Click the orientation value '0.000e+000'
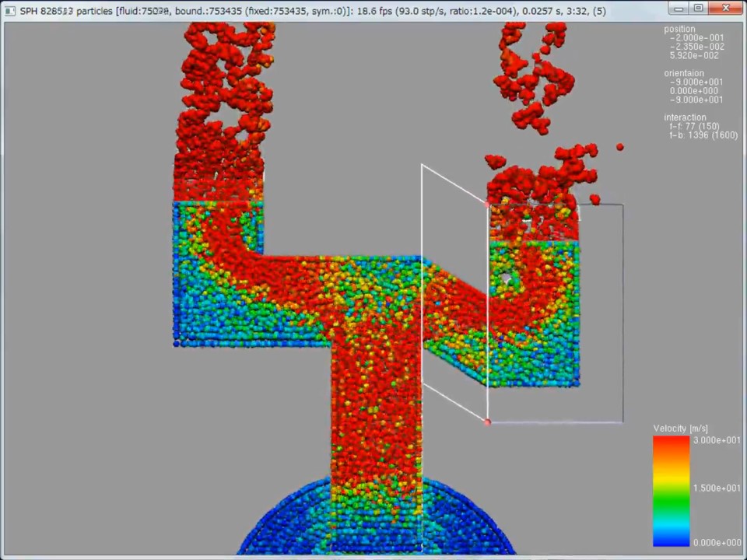Viewport: 747px width, 560px height. point(694,91)
